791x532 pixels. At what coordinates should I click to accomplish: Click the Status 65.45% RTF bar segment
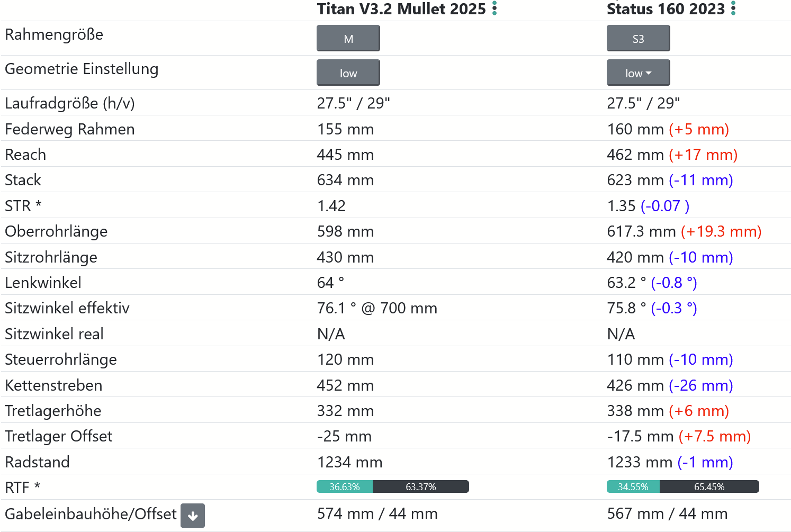pos(709,487)
